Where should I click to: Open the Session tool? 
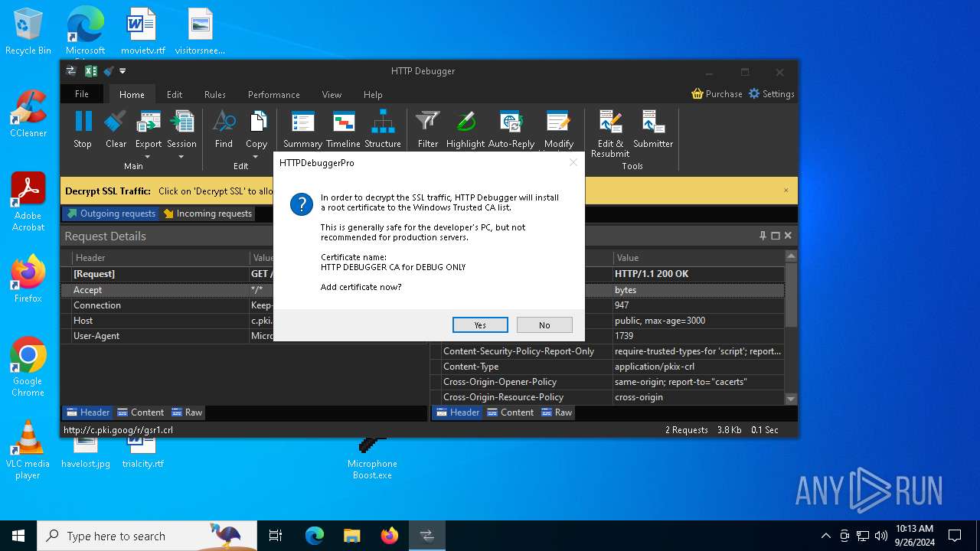[181, 129]
